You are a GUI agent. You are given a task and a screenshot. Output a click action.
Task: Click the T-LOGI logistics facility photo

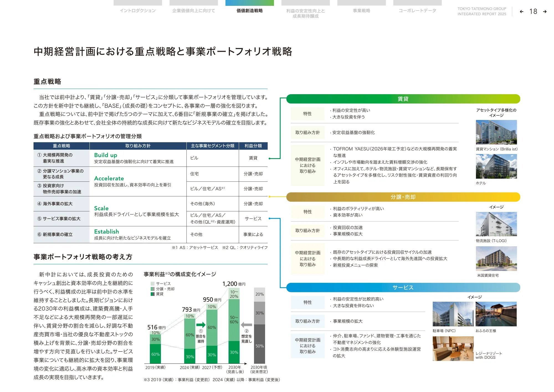(496, 224)
